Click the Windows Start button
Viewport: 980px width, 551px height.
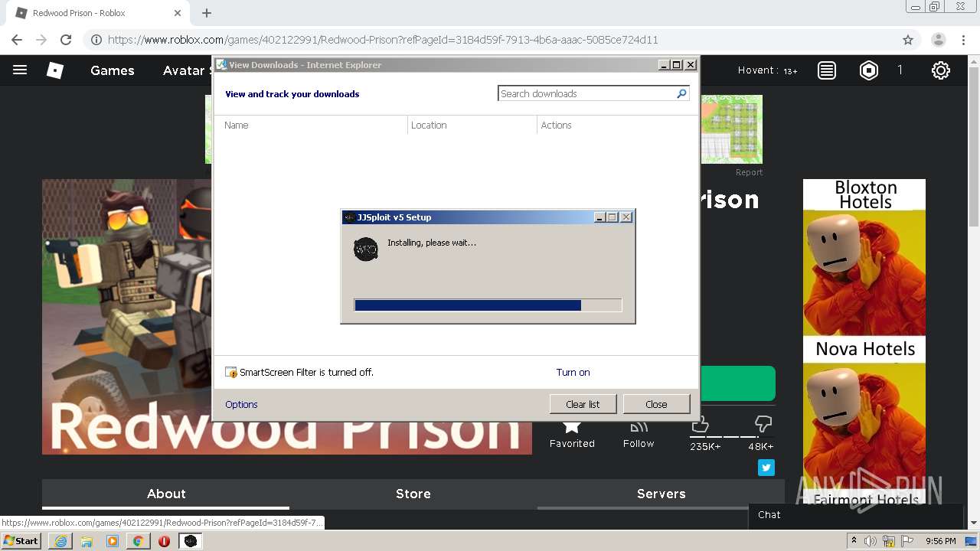pyautogui.click(x=21, y=541)
